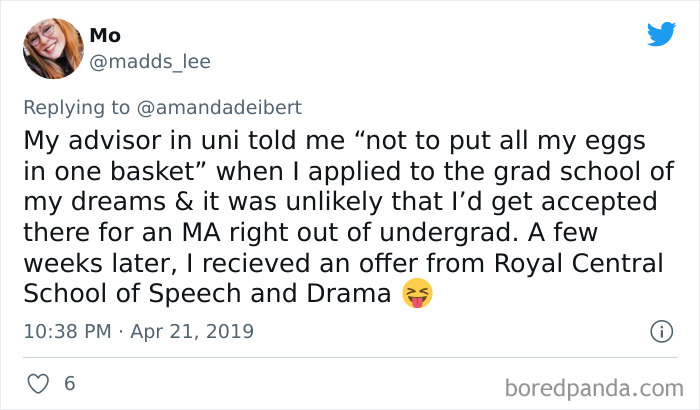
Task: Click the like count number 6
Action: coord(70,383)
